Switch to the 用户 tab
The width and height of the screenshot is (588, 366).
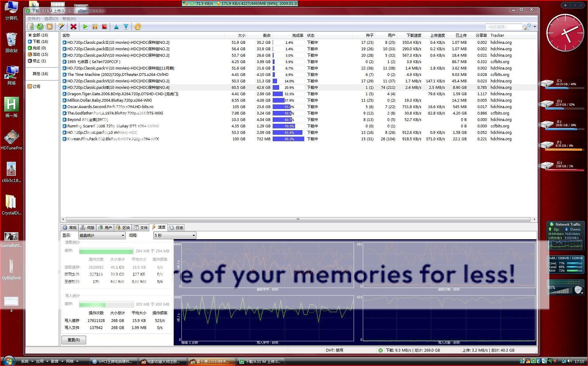click(105, 228)
